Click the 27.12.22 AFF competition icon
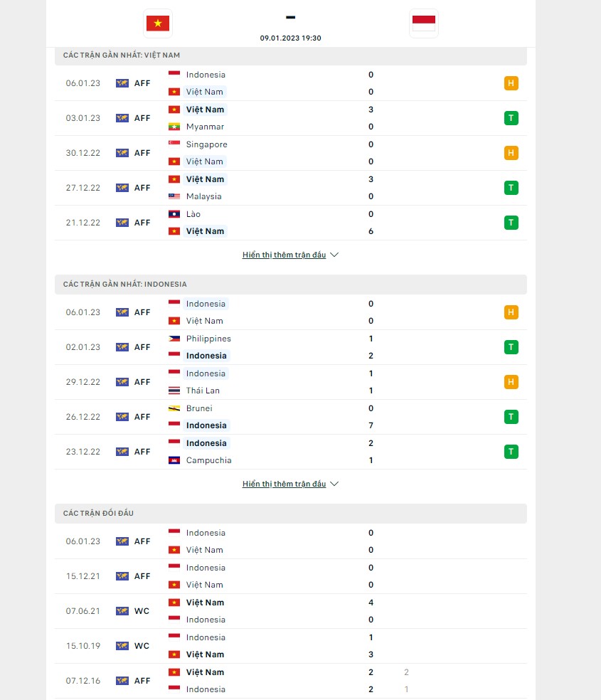 click(122, 188)
